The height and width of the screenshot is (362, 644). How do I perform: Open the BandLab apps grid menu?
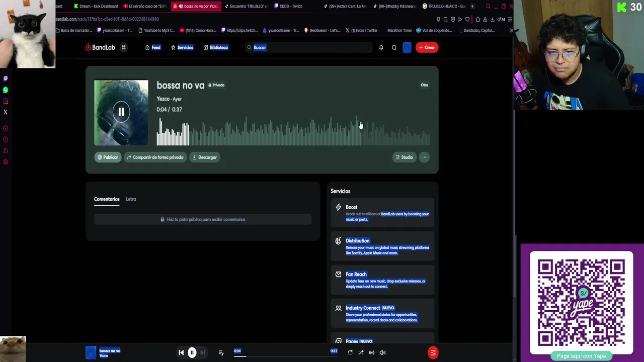(x=123, y=47)
